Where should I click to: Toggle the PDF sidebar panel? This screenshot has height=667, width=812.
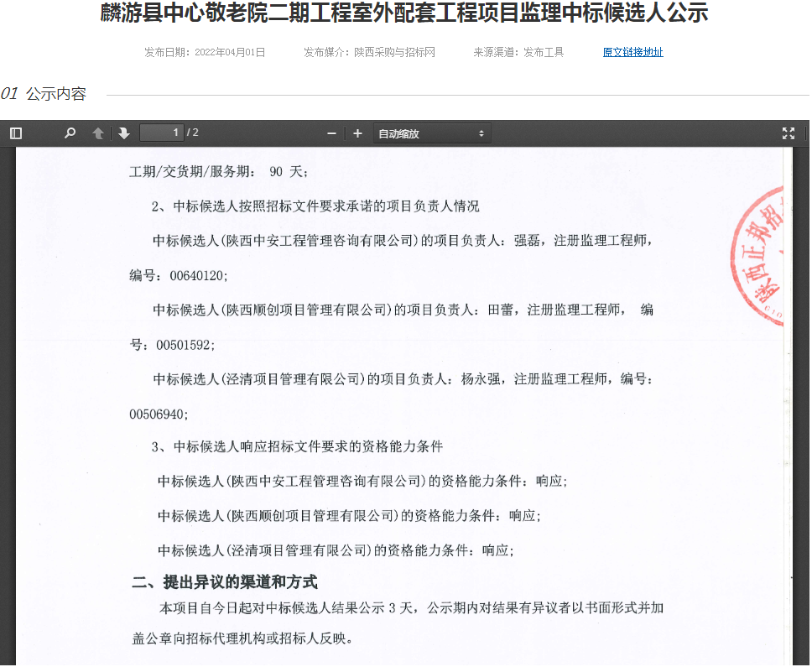pyautogui.click(x=15, y=133)
